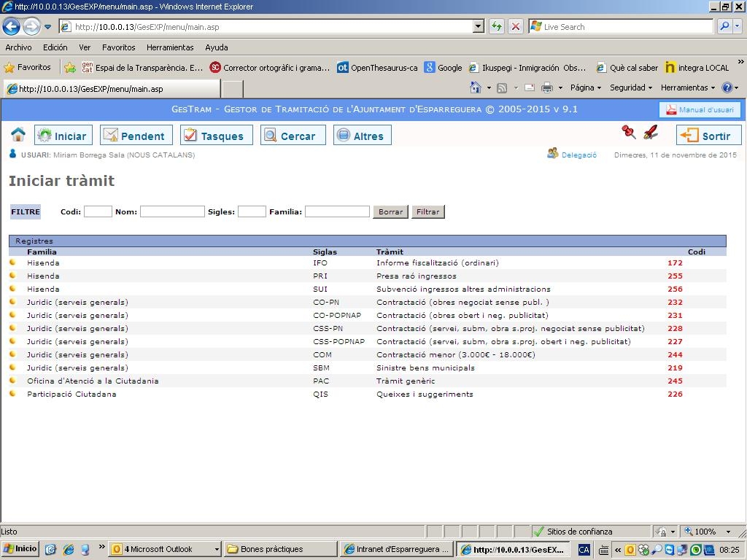Screen dimensions: 747x560
Task: Click the Favoritos star button
Action: click(28, 67)
